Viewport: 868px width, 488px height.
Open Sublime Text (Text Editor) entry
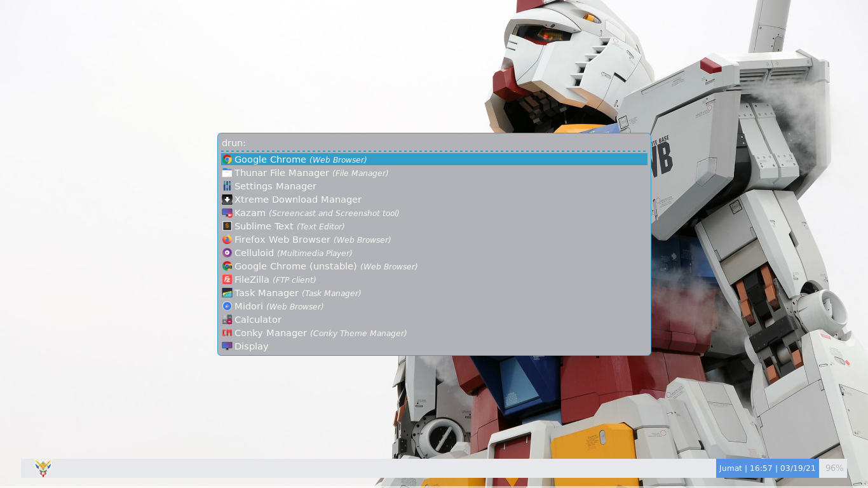434,226
